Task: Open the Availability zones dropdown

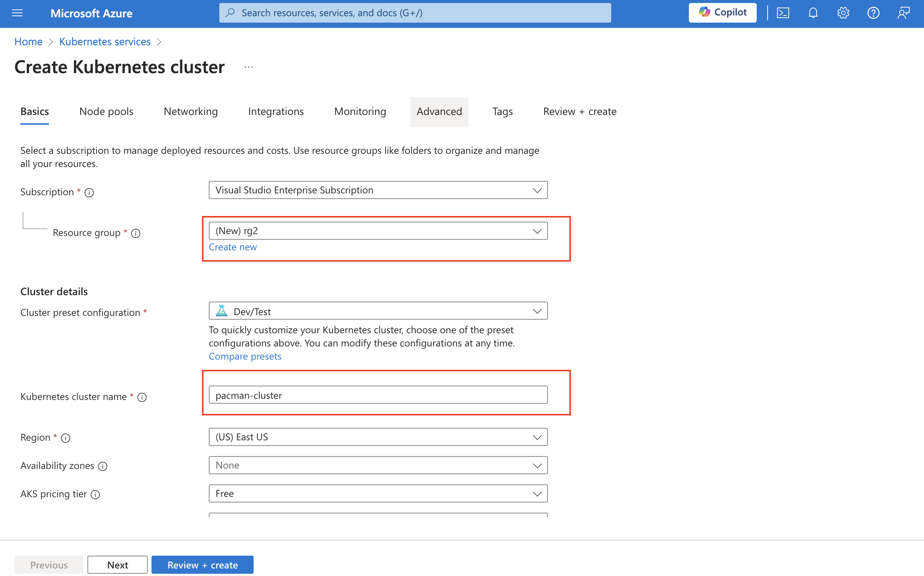Action: click(x=378, y=465)
